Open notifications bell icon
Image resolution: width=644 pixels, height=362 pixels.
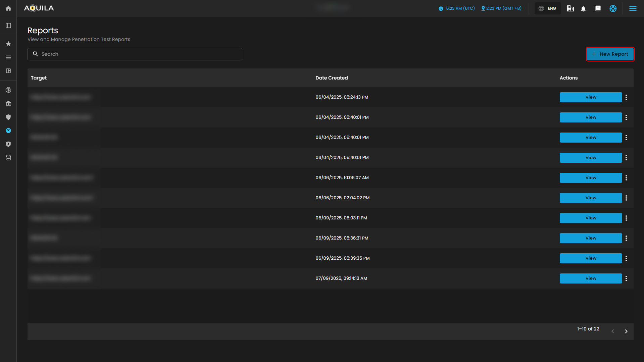coord(583,9)
